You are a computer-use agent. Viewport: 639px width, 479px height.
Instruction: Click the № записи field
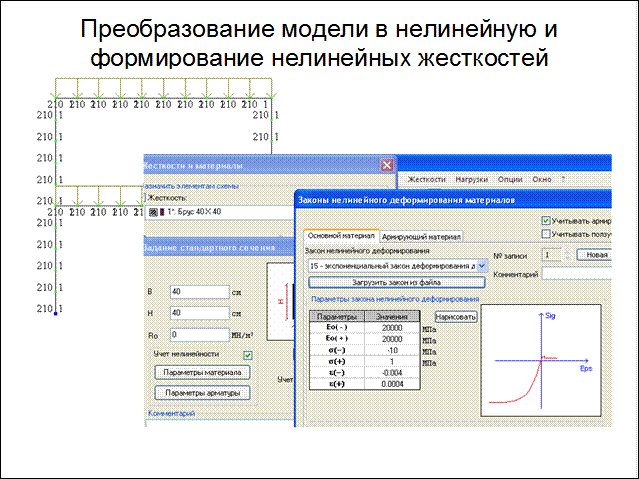click(552, 255)
